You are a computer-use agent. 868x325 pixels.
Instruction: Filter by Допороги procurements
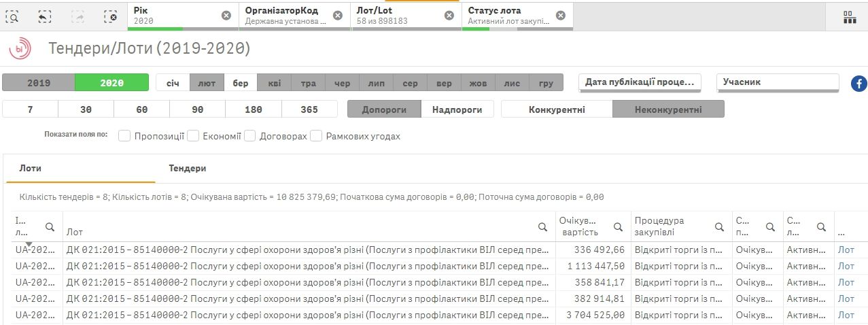coord(384,109)
